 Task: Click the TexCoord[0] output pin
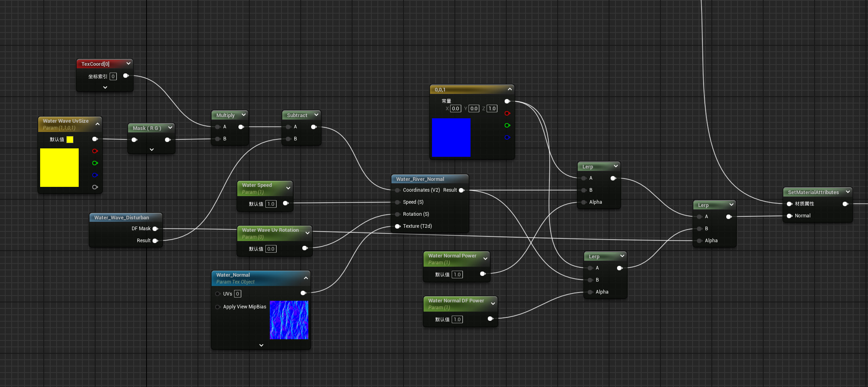tap(126, 75)
